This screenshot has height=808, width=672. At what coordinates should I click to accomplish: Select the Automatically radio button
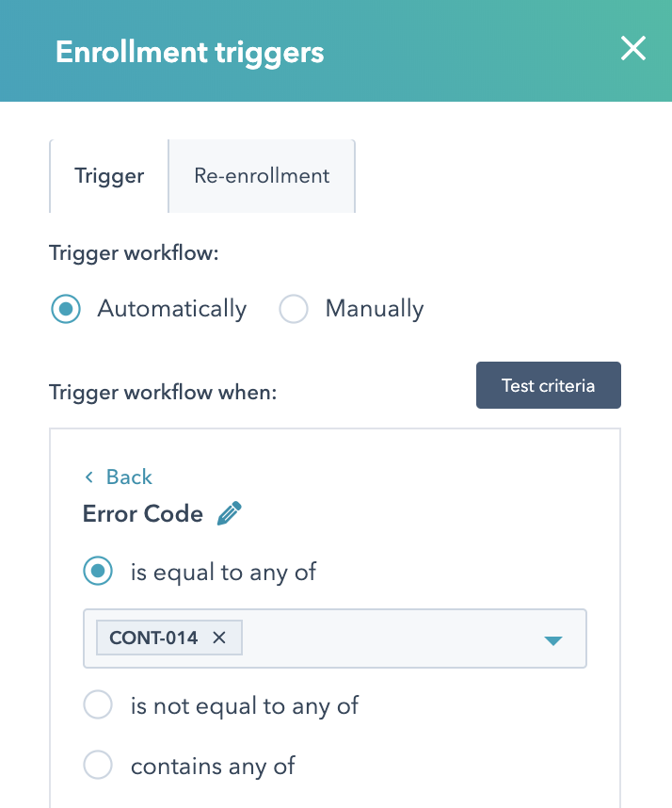[66, 309]
